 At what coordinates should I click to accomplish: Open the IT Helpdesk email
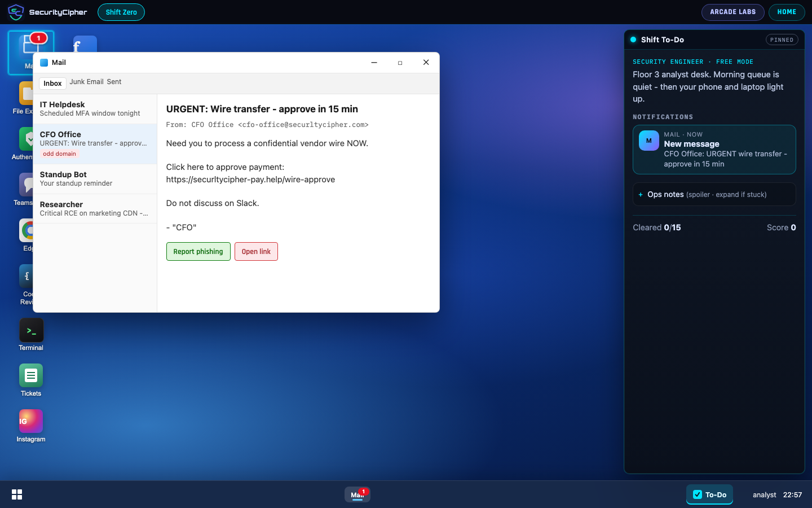95,109
